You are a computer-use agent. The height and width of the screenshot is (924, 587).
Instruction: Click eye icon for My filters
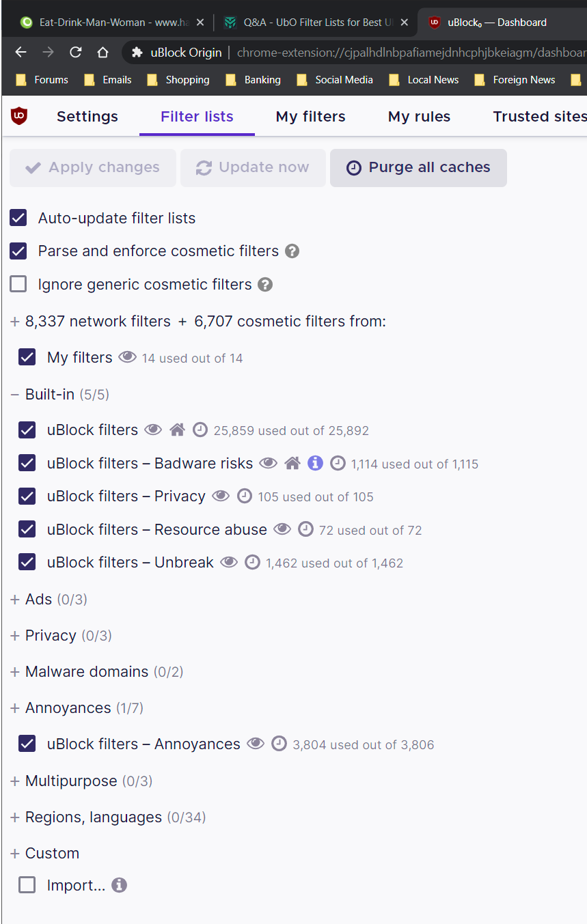click(x=127, y=357)
